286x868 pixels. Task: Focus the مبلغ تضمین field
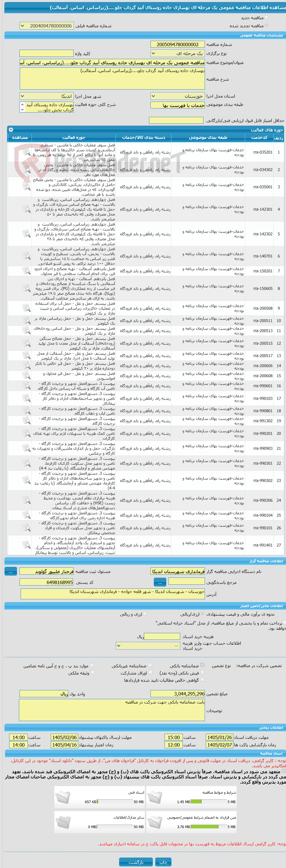pos(178,693)
